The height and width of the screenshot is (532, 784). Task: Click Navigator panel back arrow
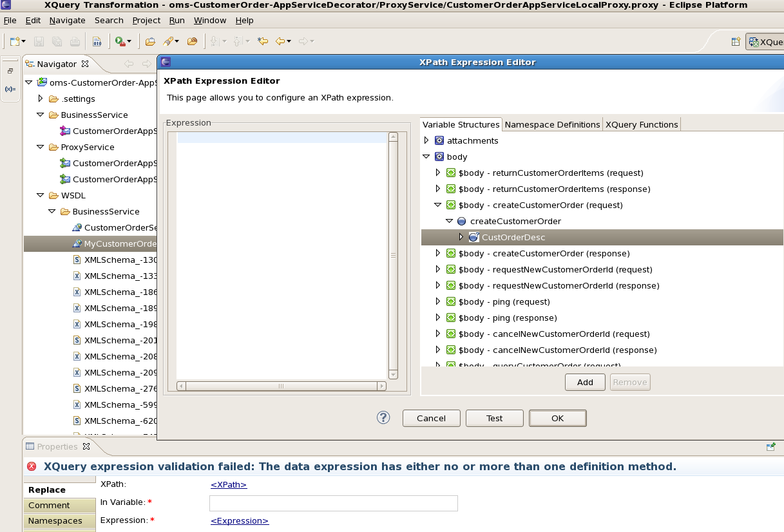pos(128,64)
